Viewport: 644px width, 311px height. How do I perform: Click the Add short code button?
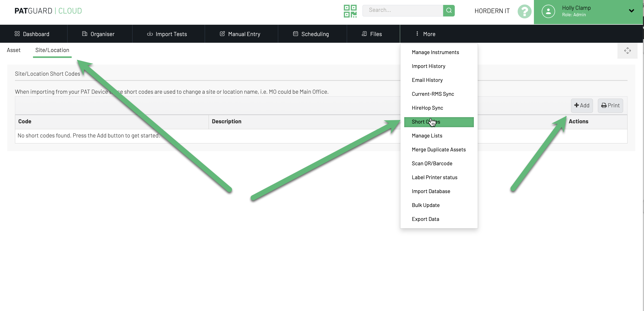point(582,106)
